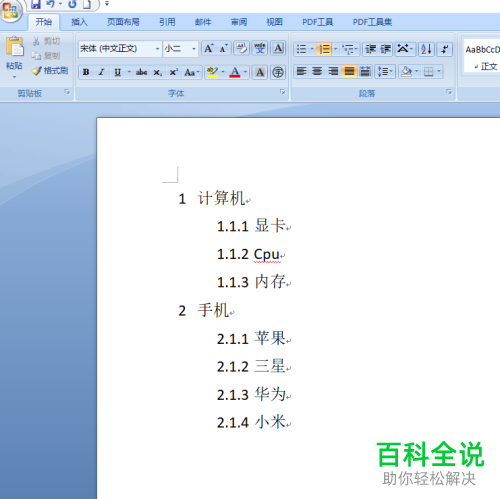Toggle italic formatting
Viewport: 500px width, 499px height.
tap(101, 72)
